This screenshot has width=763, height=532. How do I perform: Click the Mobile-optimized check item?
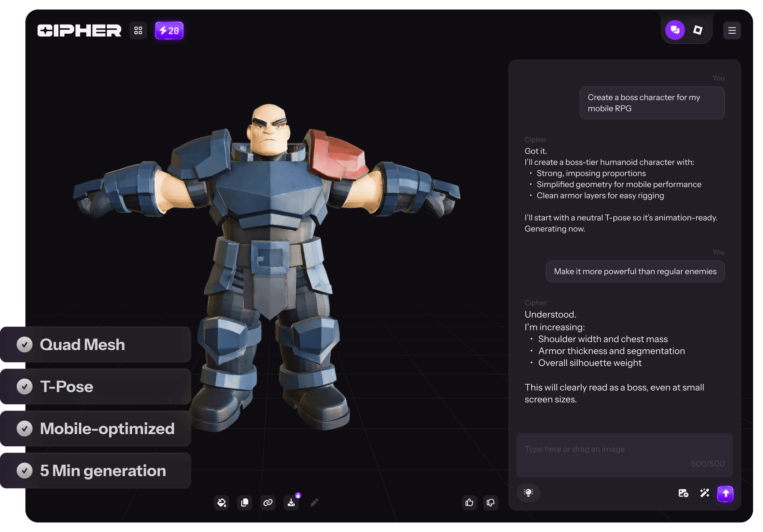pyautogui.click(x=95, y=429)
